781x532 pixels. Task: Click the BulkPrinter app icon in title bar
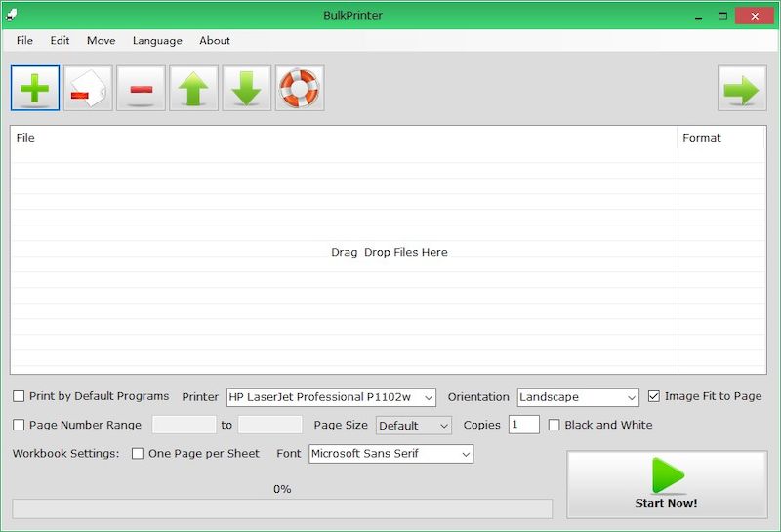click(12, 15)
